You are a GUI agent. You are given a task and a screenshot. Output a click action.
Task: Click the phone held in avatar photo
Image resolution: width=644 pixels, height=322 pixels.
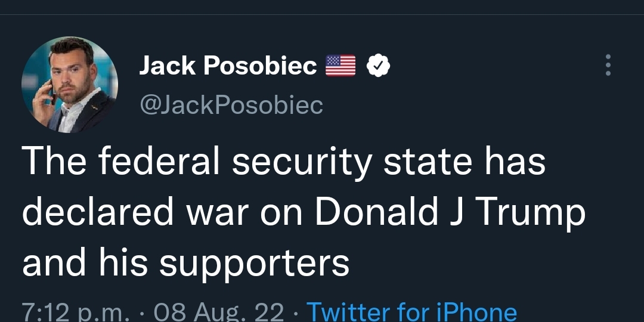tap(52, 92)
